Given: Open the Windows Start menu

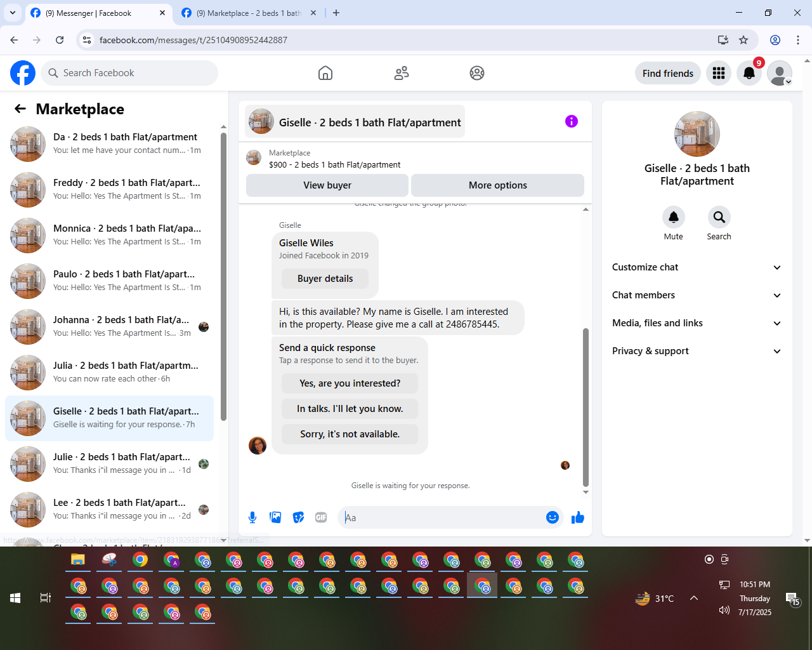Looking at the screenshot, I should point(15,598).
